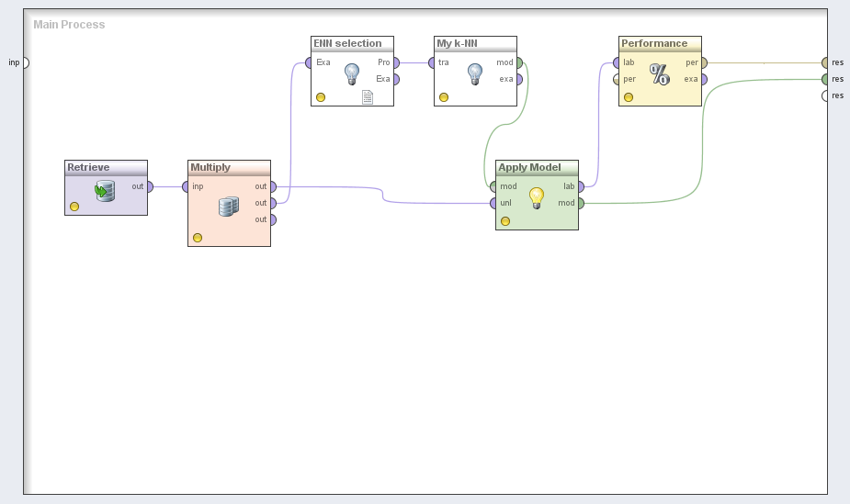Open the ENN selection document note icon
Screen dimensions: 850x504
[x=368, y=97]
